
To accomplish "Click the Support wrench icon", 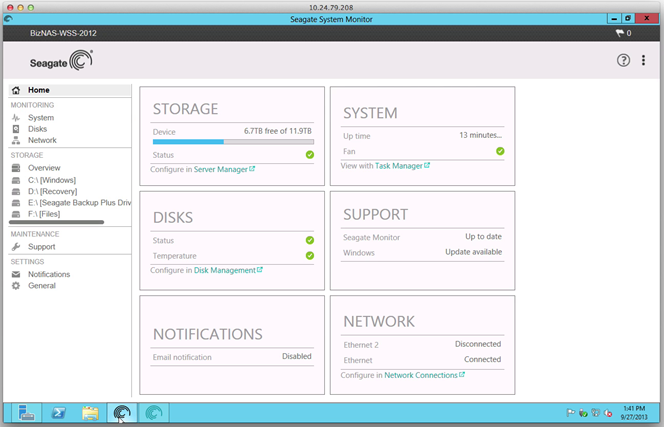I will pos(16,247).
